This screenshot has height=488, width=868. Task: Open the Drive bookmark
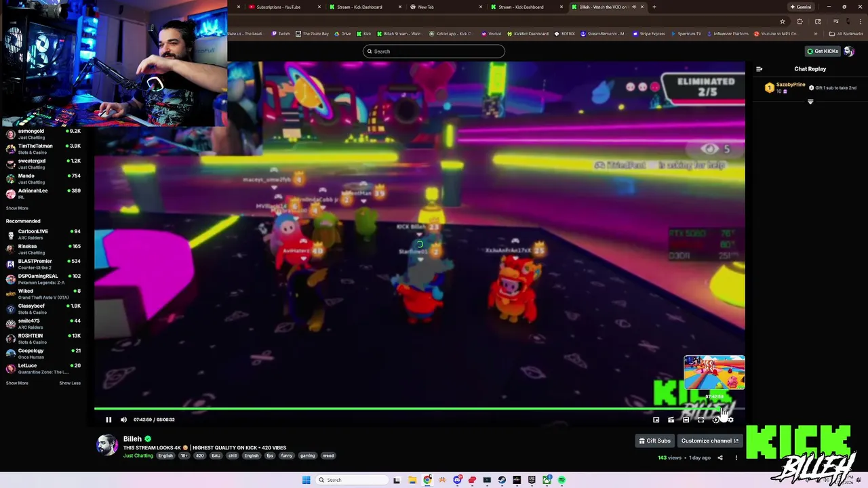pos(342,33)
